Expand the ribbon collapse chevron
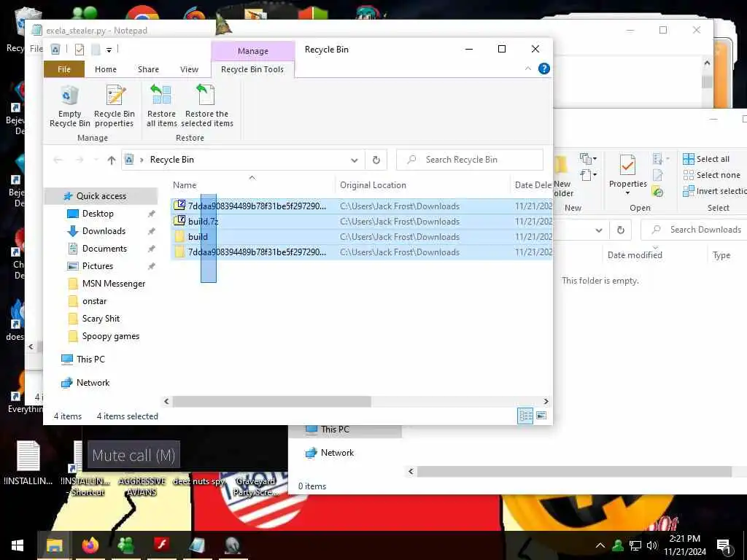The image size is (747, 560). click(x=528, y=69)
